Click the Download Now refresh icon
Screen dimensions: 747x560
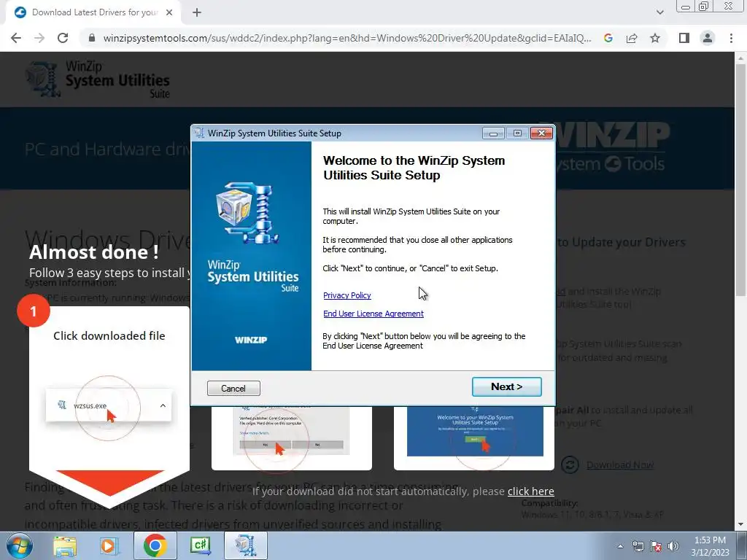570,464
